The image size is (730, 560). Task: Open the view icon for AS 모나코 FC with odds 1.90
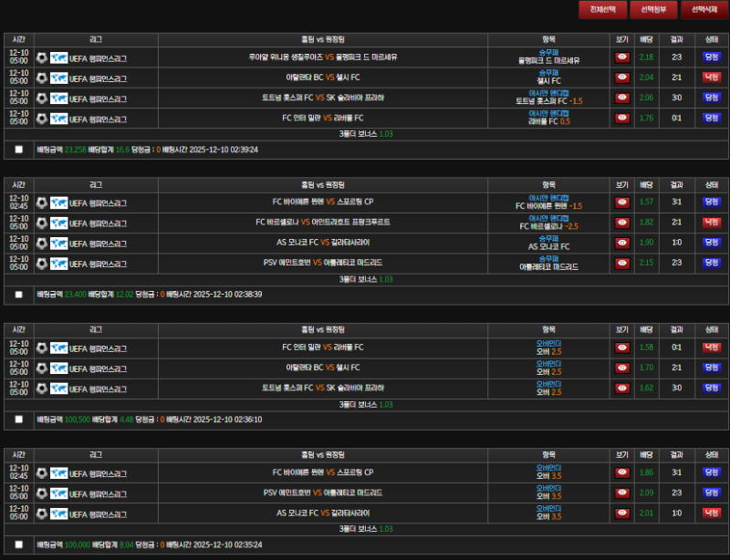(x=622, y=243)
